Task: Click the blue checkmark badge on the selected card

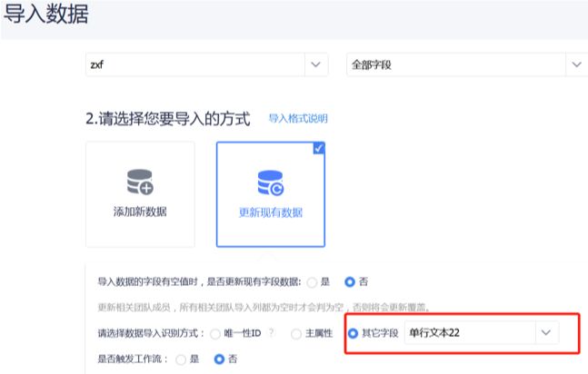Action: (x=318, y=148)
